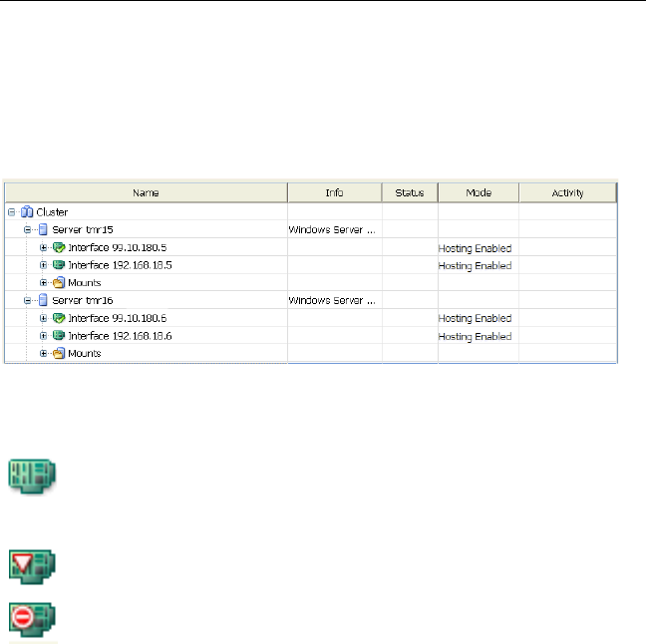Click the network card icon for Interface 192.168.18.6
The image size is (646, 644).
(58, 336)
